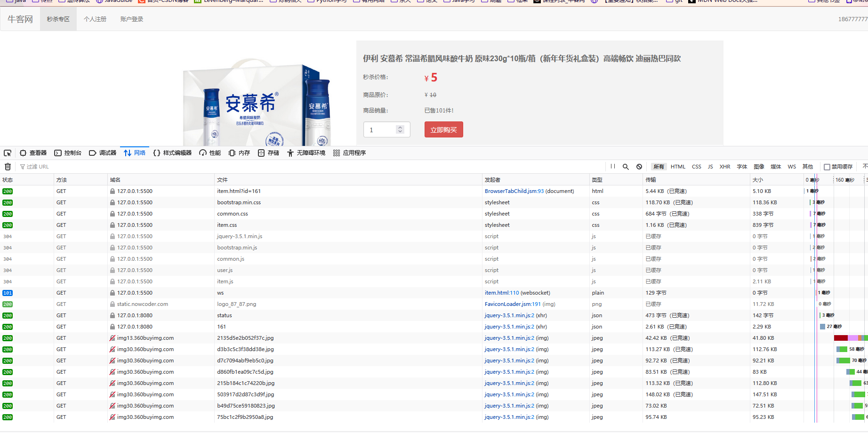Open the 控制台 (Console) panel
The height and width of the screenshot is (433, 868).
(x=68, y=153)
